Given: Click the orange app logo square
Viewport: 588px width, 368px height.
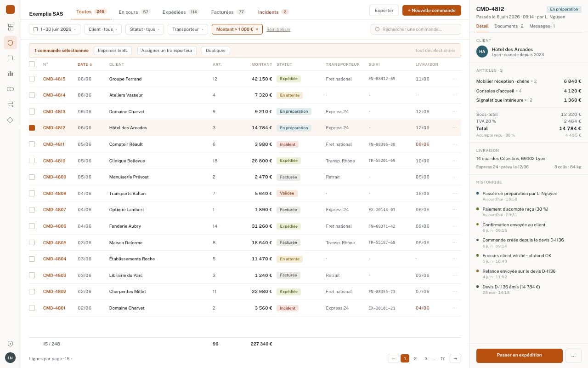Looking at the screenshot, I should click(x=10, y=10).
